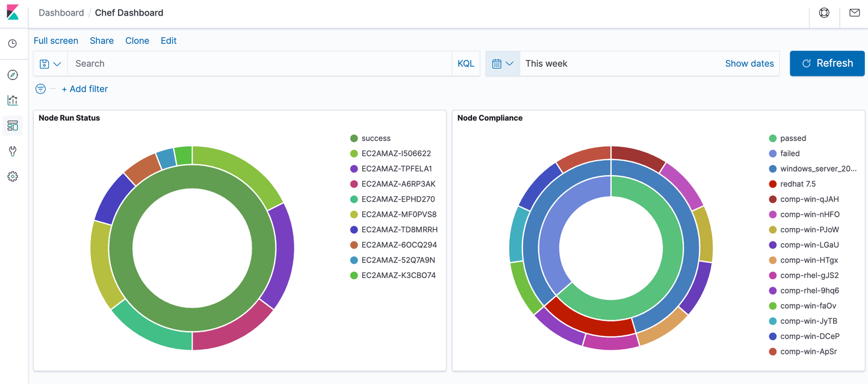
Task: Select comp-rhel-9hq6 legend entry
Action: click(x=804, y=291)
